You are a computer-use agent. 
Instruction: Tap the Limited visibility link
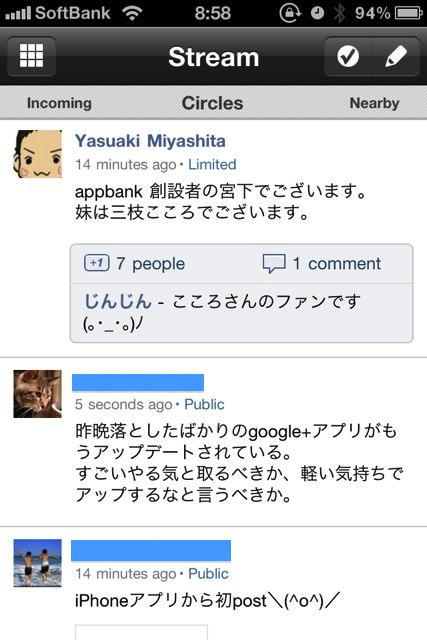(212, 164)
